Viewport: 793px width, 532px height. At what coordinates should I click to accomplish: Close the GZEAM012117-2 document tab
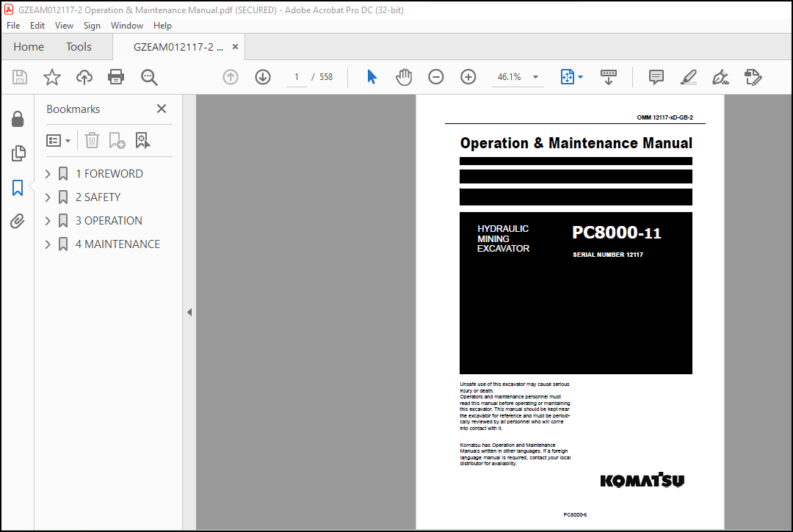click(235, 47)
